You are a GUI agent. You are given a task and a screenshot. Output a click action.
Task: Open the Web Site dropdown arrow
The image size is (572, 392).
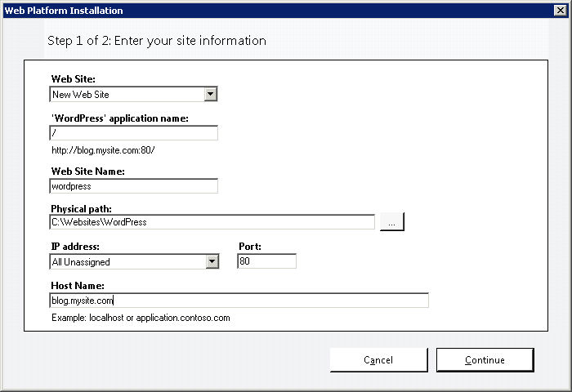(211, 94)
